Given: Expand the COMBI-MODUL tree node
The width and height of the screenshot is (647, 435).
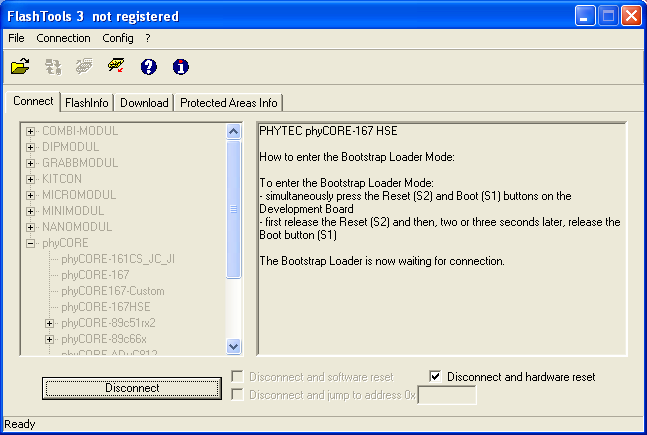Looking at the screenshot, I should [30, 131].
